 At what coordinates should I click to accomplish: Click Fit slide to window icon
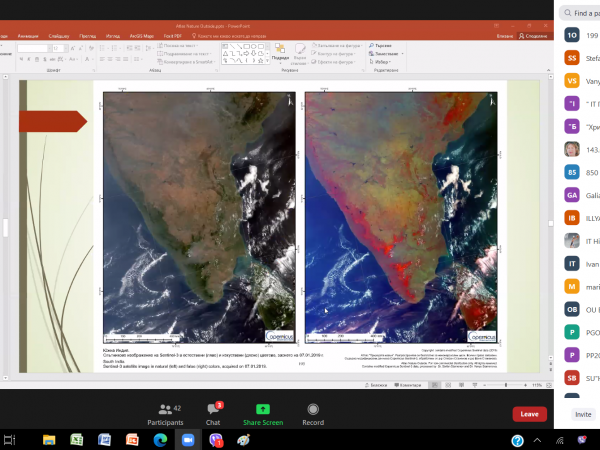click(549, 385)
